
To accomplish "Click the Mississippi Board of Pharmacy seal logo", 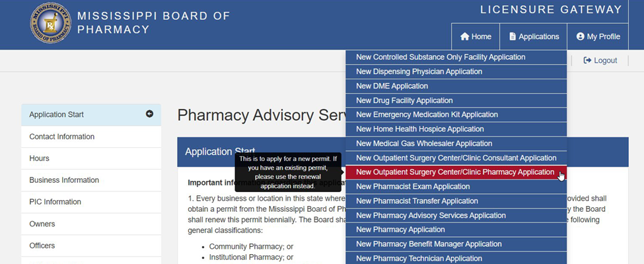I will point(51,23).
